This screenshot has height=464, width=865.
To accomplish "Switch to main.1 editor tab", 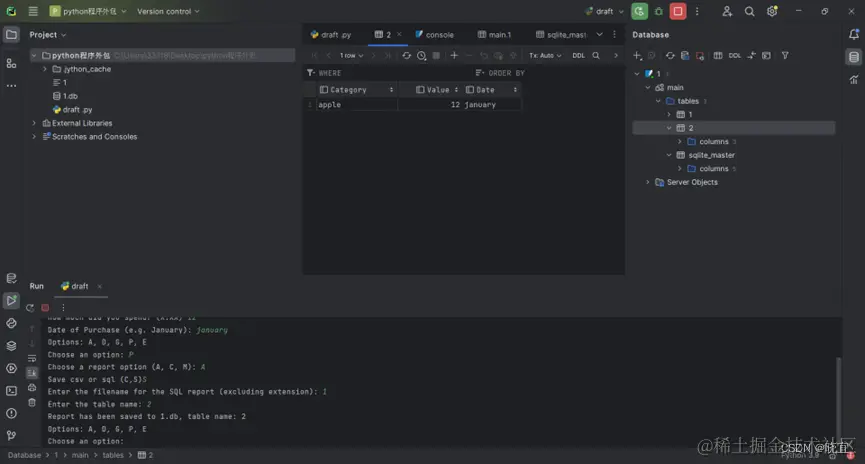I will (494, 34).
